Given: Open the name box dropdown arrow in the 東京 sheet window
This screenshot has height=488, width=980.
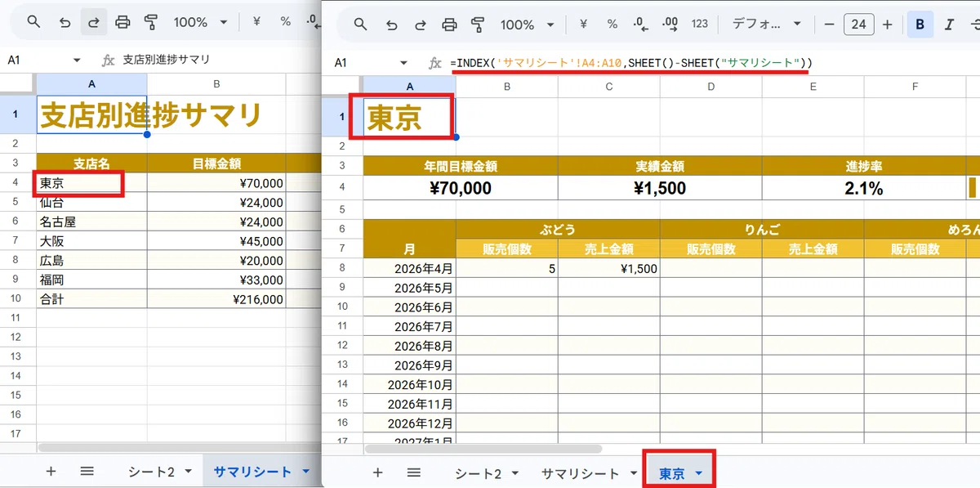Looking at the screenshot, I should pyautogui.click(x=403, y=62).
